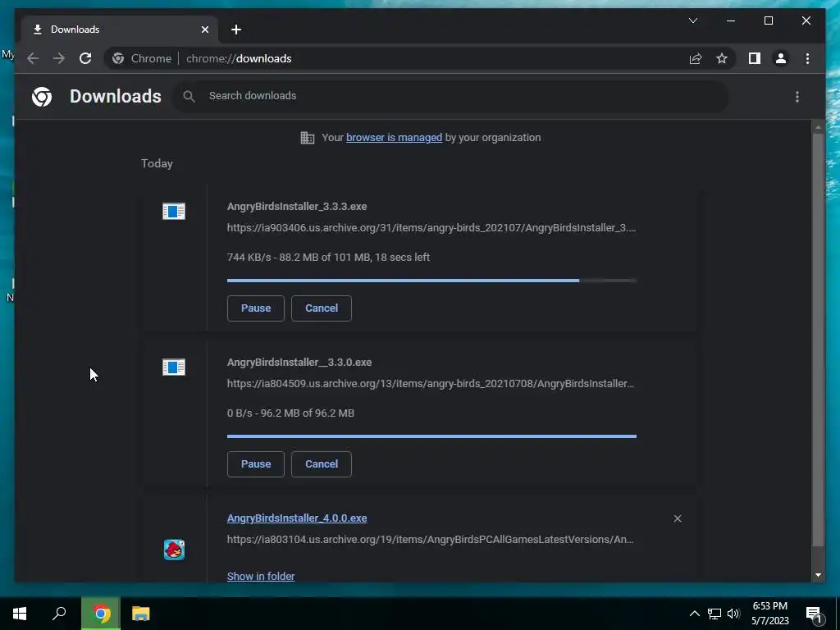This screenshot has width=840, height=630.
Task: Click the '744 KB/s - 88.2 MB of 101 MB' status
Action: 328,257
